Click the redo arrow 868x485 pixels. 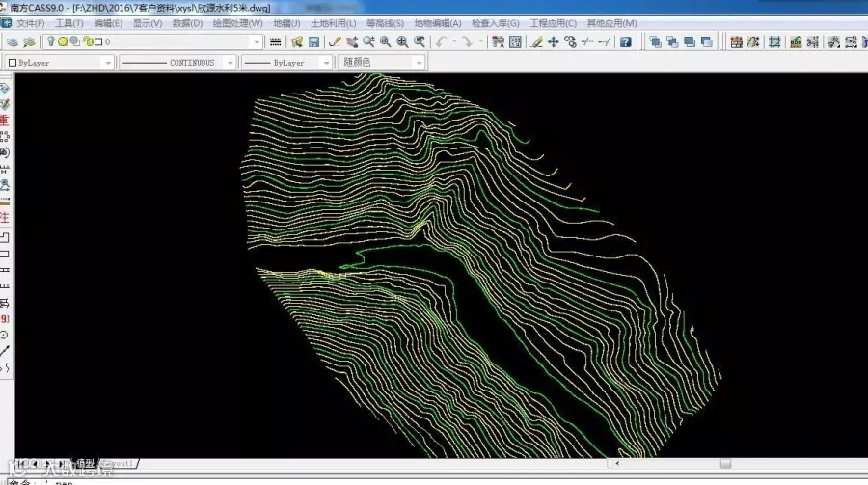[x=467, y=42]
